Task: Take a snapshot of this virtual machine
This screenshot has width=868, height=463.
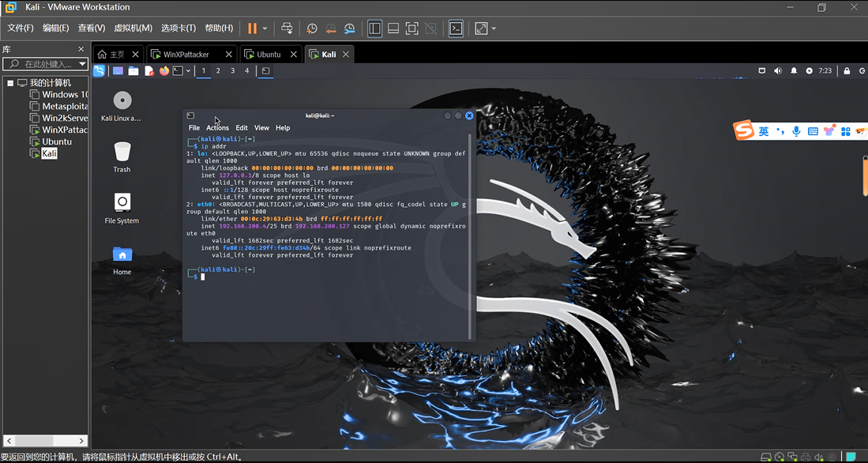Action: click(x=312, y=28)
